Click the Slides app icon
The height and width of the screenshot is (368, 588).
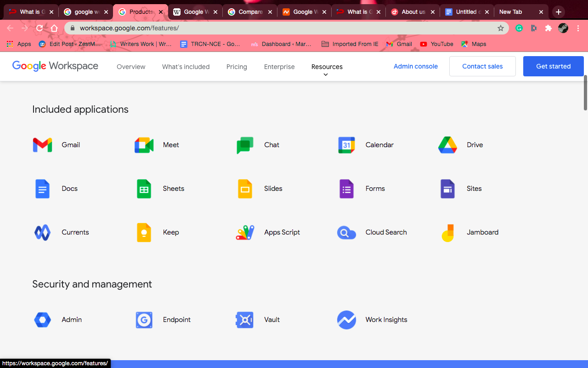[245, 188]
